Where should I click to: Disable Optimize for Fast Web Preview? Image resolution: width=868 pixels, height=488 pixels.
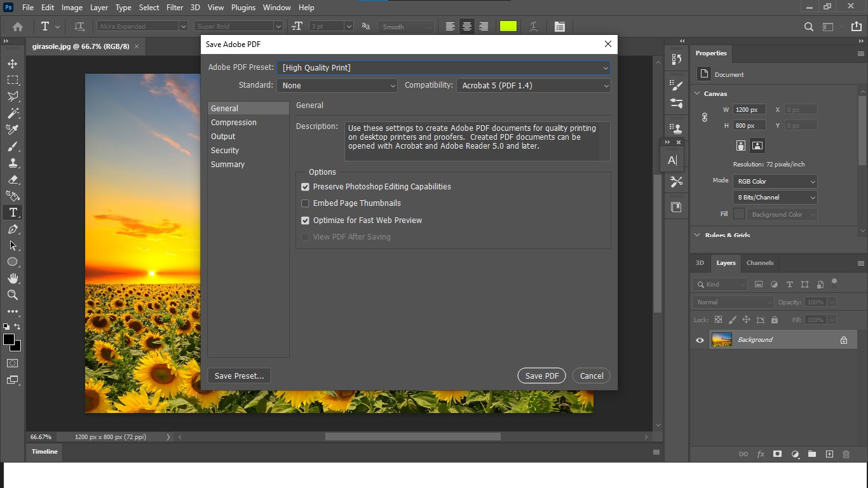(305, 220)
